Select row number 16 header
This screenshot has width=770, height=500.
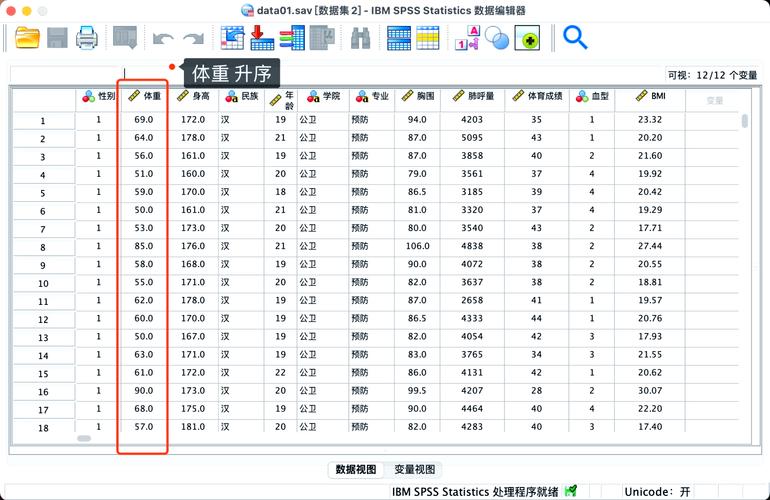(x=43, y=392)
